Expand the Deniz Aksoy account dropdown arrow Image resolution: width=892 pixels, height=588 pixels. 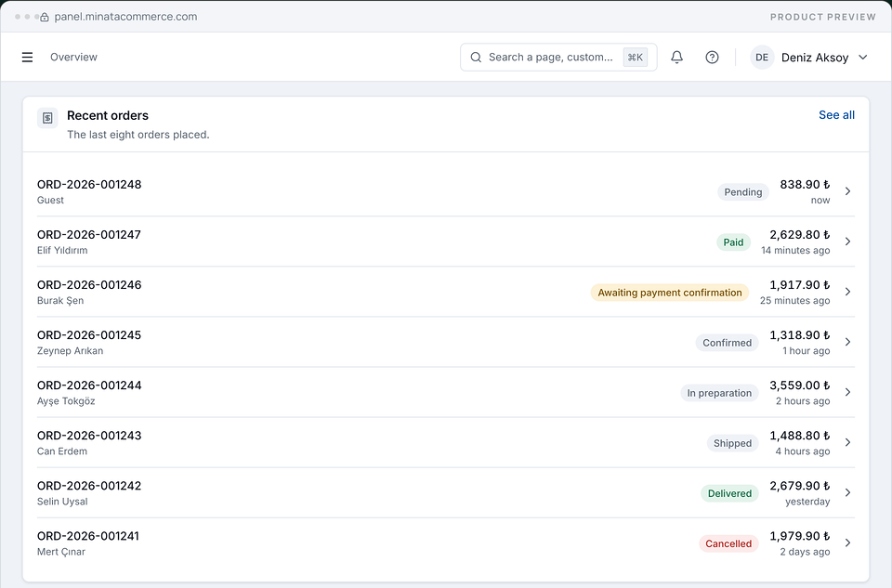(862, 58)
